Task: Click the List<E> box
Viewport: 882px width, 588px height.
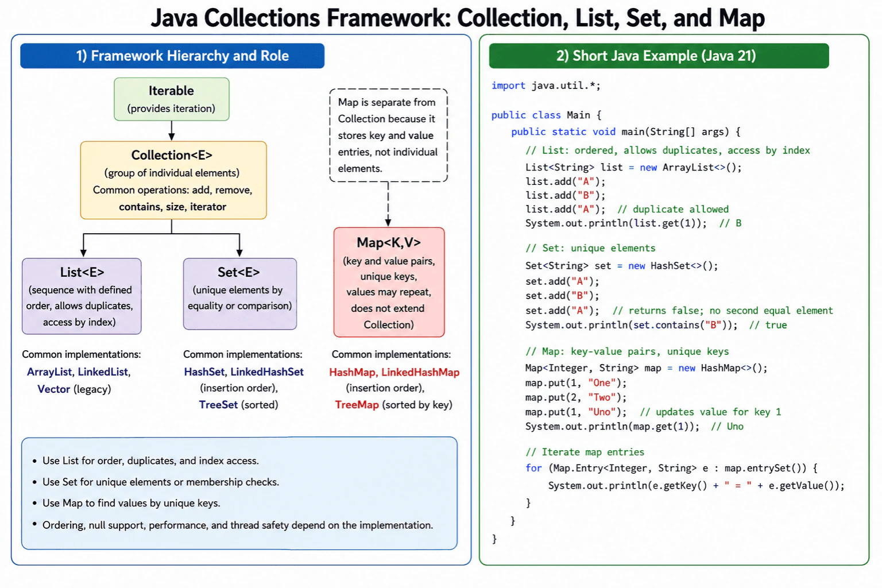Action: [82, 296]
